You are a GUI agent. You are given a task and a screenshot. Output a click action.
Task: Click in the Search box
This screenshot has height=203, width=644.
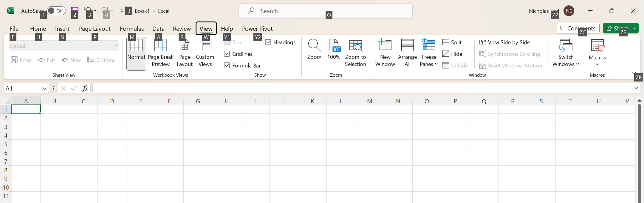point(326,11)
